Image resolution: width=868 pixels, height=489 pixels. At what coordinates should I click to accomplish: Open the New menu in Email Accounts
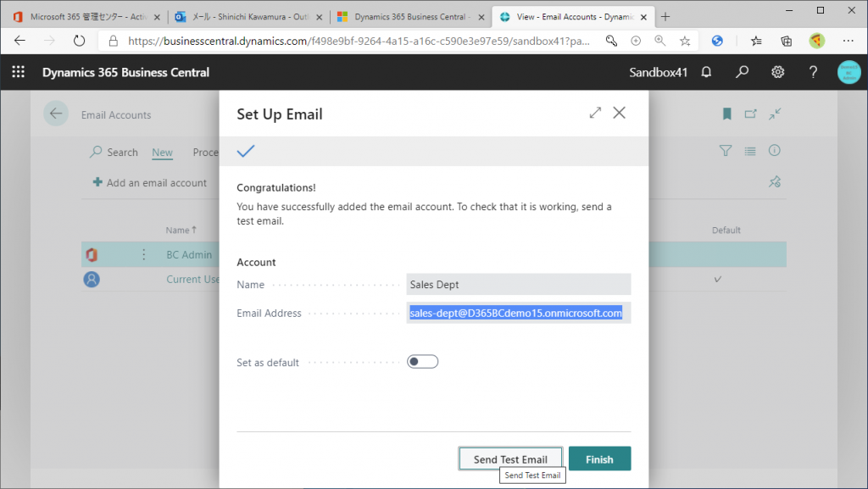(x=162, y=152)
